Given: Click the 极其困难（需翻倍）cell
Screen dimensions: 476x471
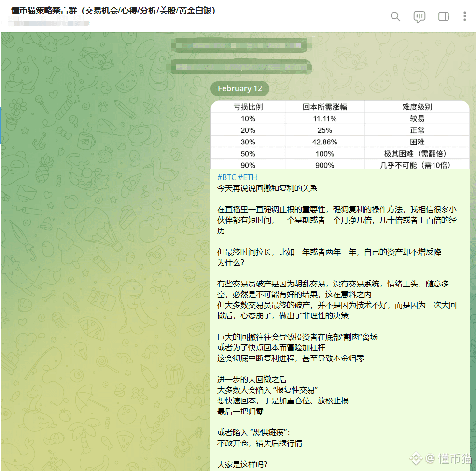Looking at the screenshot, I should point(417,154).
